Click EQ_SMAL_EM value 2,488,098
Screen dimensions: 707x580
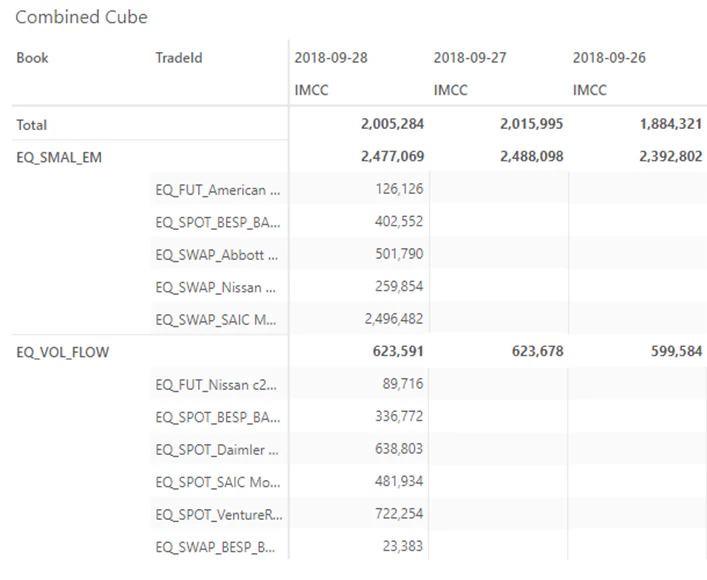[x=532, y=156]
